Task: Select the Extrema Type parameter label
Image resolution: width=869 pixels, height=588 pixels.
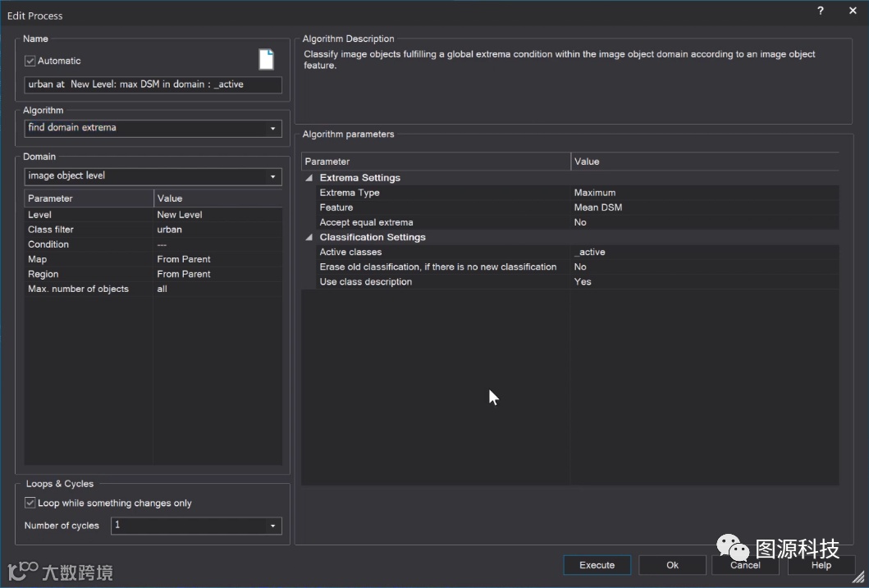Action: tap(349, 193)
